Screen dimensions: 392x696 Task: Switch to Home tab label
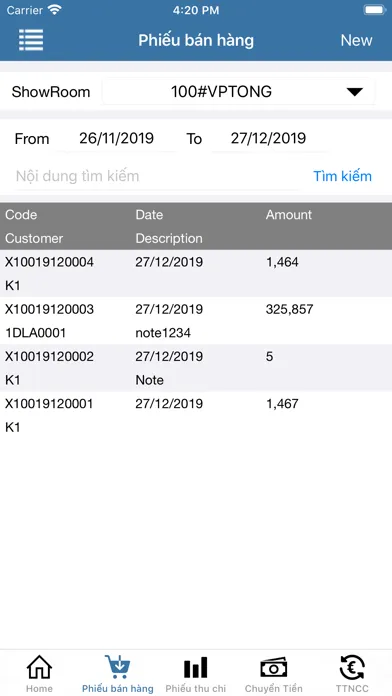pos(40,688)
